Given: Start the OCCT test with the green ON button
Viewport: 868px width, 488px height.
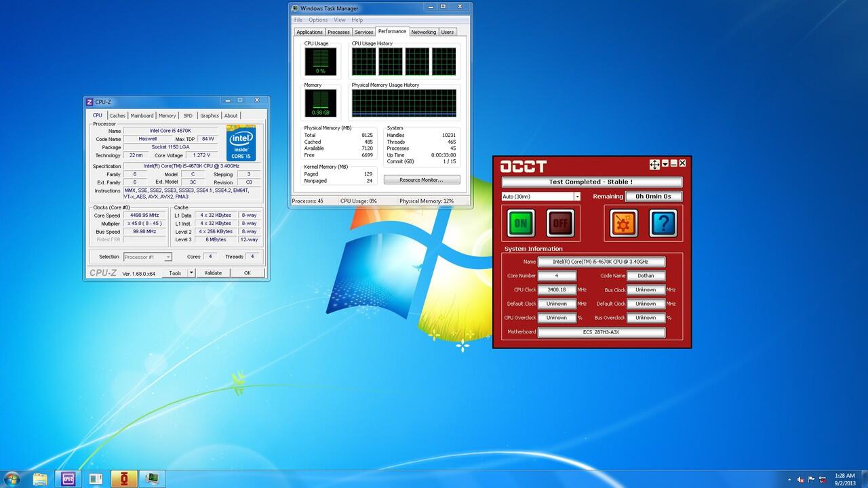Looking at the screenshot, I should tap(521, 222).
